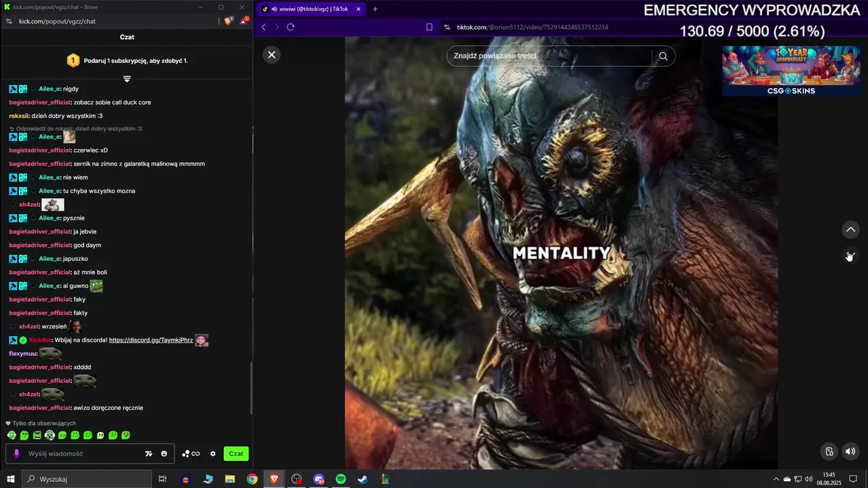This screenshot has width=868, height=488.
Task: Open Task View on the taskbar
Action: pyautogui.click(x=163, y=479)
